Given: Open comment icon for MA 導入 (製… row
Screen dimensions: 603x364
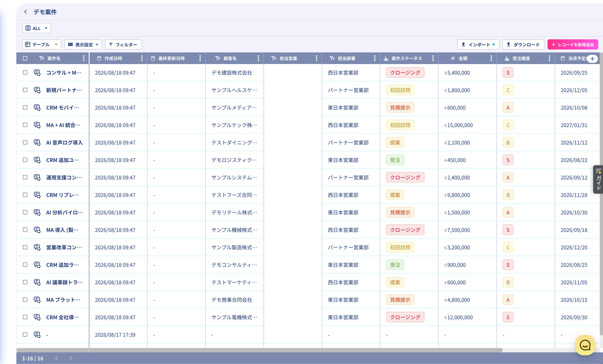Looking at the screenshot, I should point(37,230).
